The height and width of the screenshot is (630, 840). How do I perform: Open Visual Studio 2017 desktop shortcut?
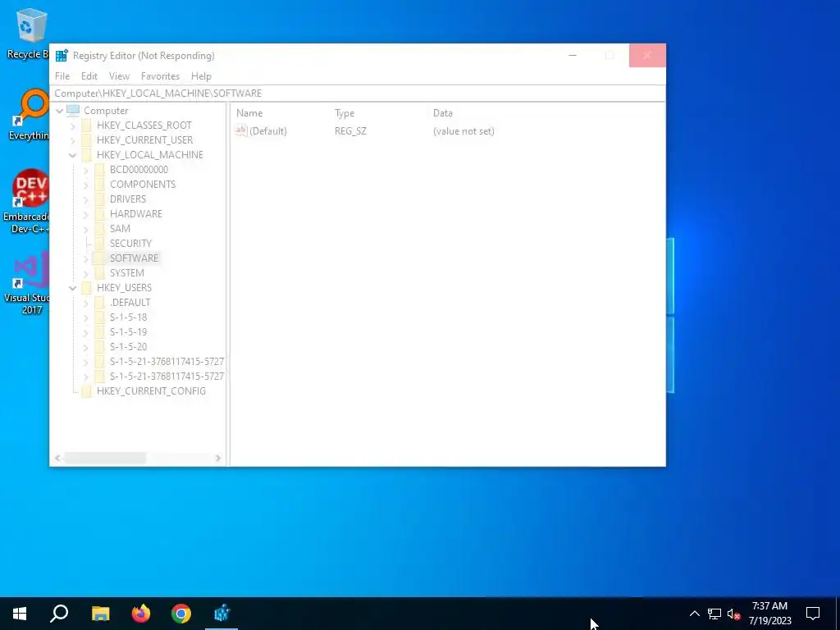coord(28,283)
